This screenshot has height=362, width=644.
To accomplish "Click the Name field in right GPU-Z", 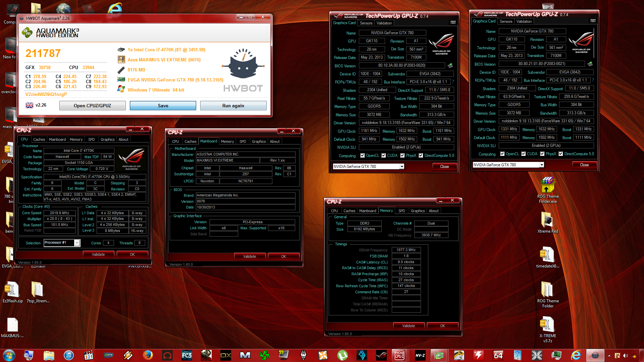I will 532,31.
